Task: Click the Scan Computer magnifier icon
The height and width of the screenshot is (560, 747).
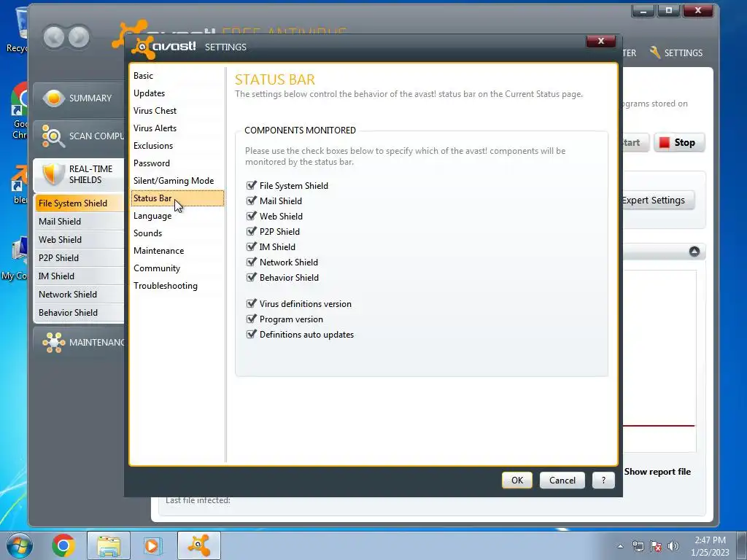Action: [x=53, y=136]
